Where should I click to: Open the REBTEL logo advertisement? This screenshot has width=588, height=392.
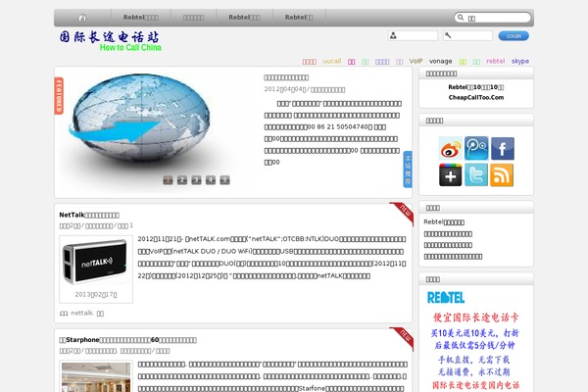pos(446,298)
